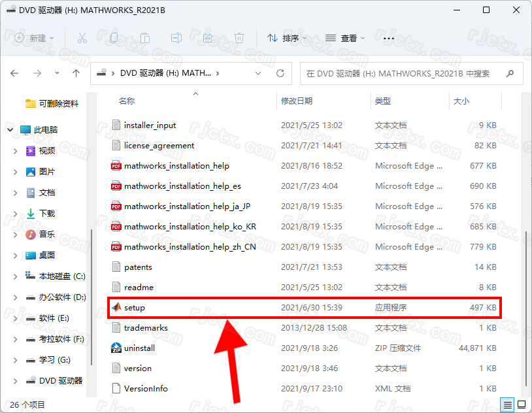Screen dimensions: 532x413
Task: Click the Delete trash icon
Action: [239, 38]
